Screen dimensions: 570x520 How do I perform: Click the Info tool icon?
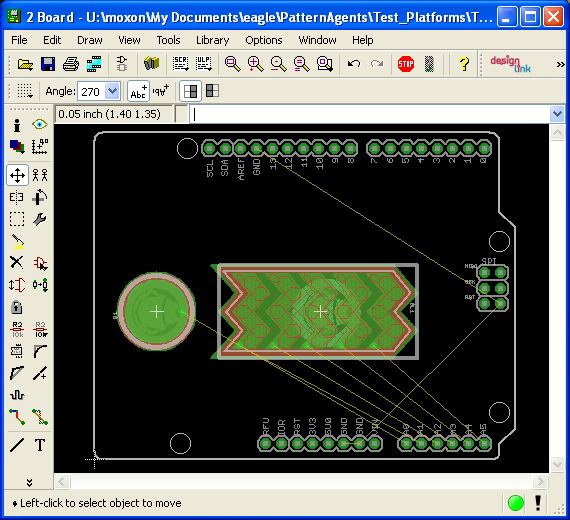(17, 125)
